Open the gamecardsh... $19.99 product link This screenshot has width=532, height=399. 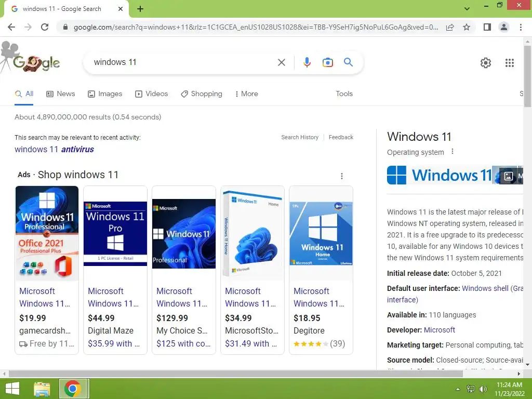[x=45, y=297]
